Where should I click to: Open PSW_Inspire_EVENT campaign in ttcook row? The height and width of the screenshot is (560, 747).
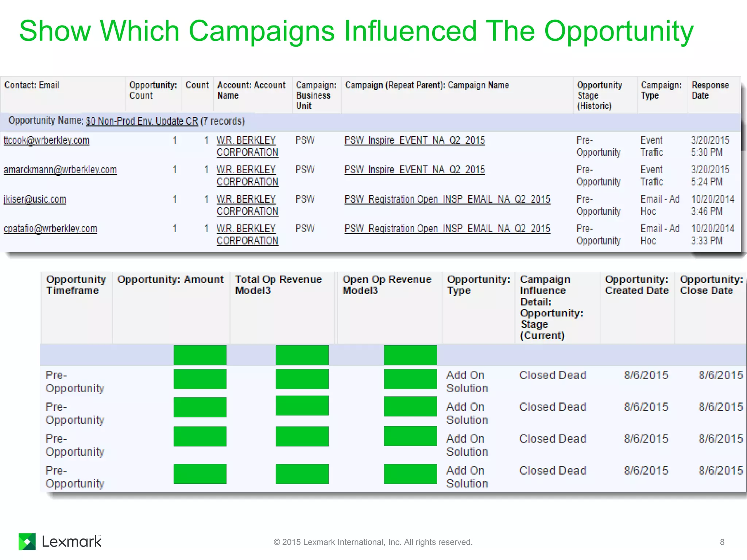point(415,140)
